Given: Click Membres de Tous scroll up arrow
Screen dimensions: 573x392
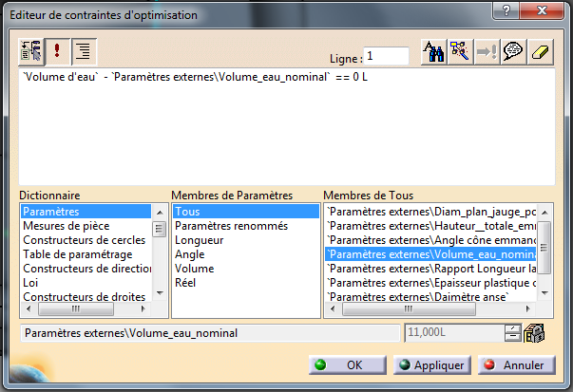Looking at the screenshot, I should (544, 213).
